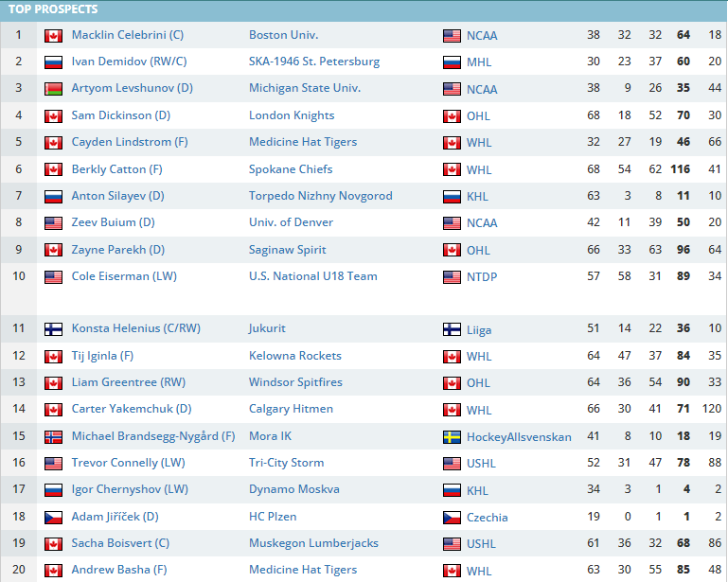
Task: Open SKA-1946 St. Petersburg team page
Action: (314, 62)
